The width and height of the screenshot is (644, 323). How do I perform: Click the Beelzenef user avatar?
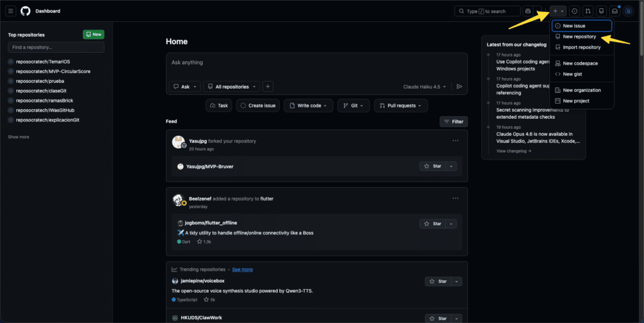click(178, 200)
